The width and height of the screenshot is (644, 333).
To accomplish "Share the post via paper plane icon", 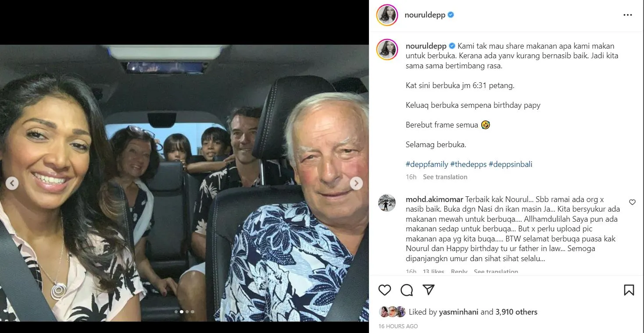I will click(x=429, y=290).
